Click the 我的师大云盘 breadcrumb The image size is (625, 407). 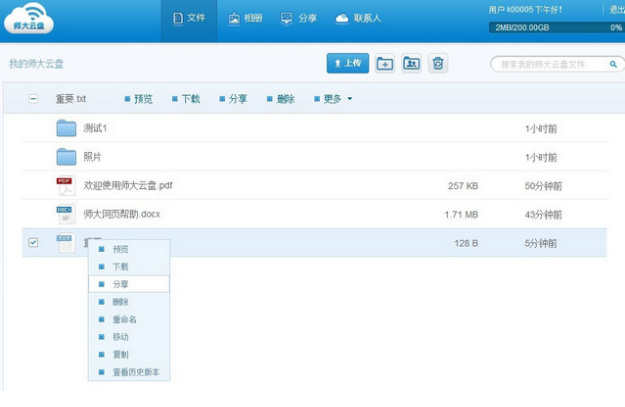coord(36,64)
